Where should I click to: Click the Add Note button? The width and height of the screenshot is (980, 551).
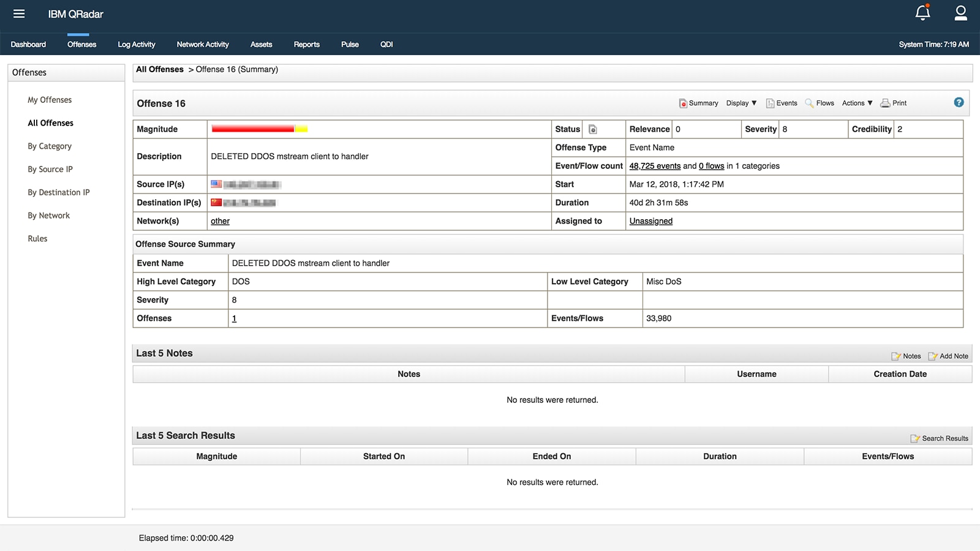(x=948, y=356)
